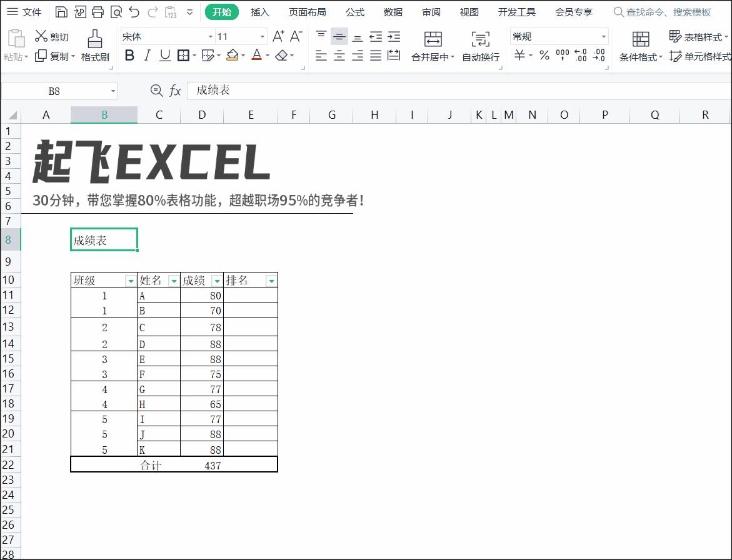
Task: Click the formula bar input field
Action: (x=459, y=91)
